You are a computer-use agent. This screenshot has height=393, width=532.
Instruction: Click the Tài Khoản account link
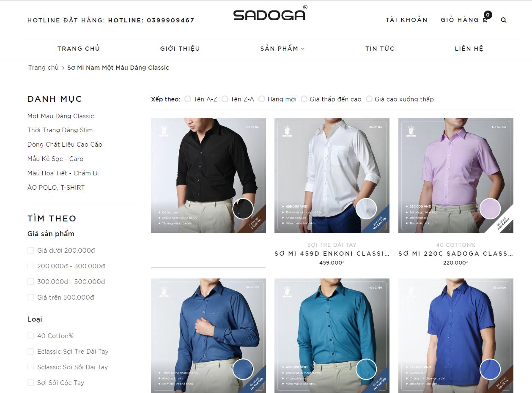406,20
